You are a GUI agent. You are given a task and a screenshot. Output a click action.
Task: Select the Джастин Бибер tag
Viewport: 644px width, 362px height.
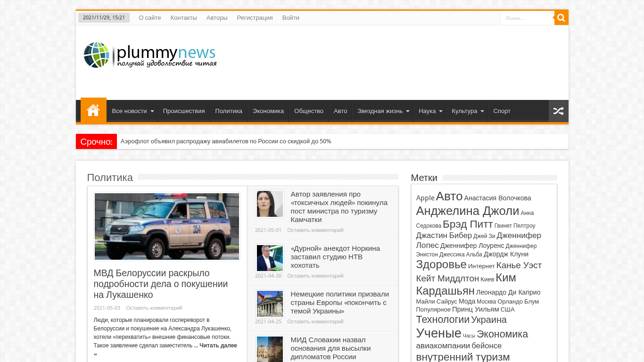click(444, 235)
